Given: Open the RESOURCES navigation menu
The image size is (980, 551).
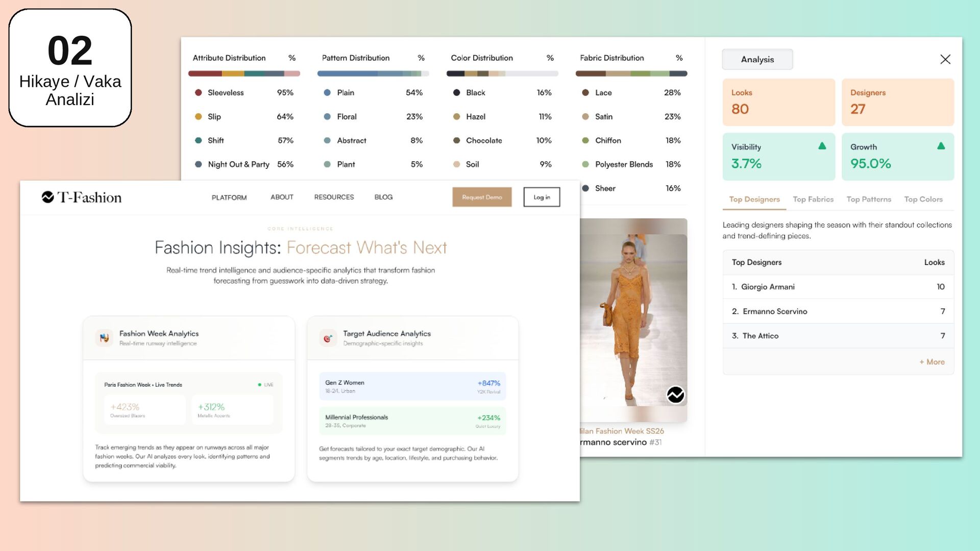Looking at the screenshot, I should click(x=334, y=197).
